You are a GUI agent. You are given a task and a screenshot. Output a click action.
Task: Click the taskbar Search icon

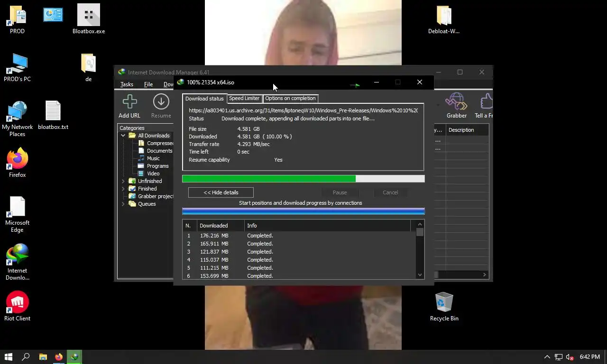(x=26, y=357)
